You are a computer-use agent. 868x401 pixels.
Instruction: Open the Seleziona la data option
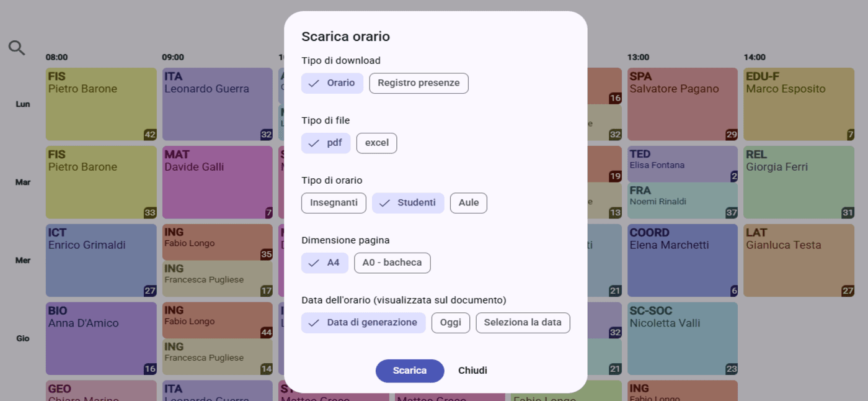tap(523, 323)
